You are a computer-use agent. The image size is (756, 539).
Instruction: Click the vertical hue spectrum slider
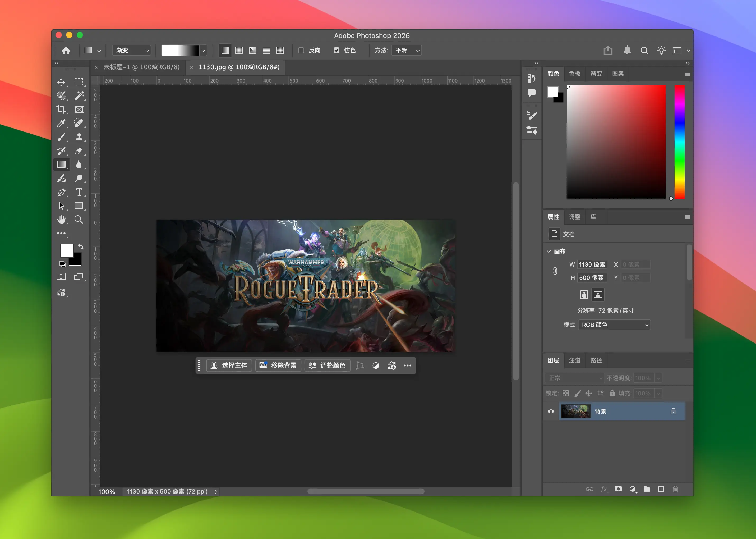(679, 142)
